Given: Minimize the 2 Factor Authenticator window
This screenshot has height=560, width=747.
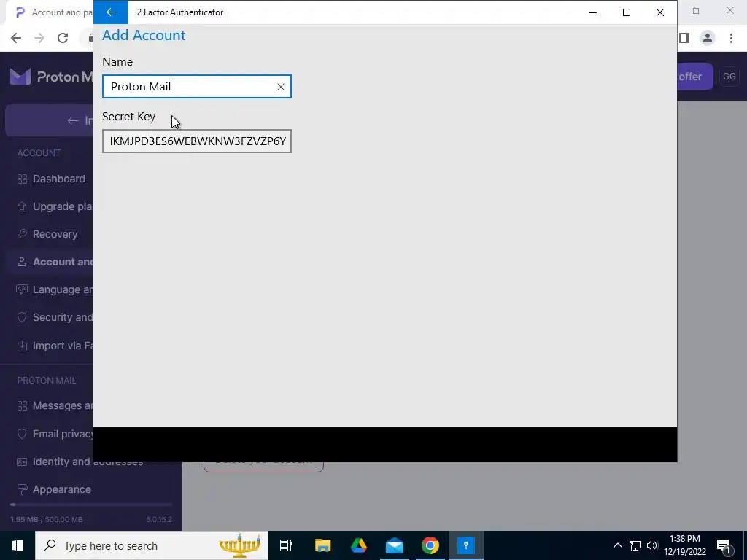Looking at the screenshot, I should click(x=593, y=12).
